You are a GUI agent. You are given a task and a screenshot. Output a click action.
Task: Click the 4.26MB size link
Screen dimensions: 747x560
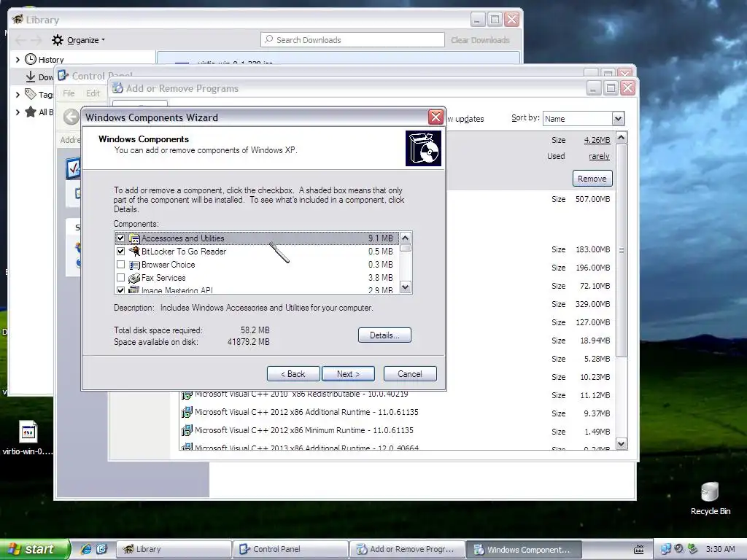point(597,140)
